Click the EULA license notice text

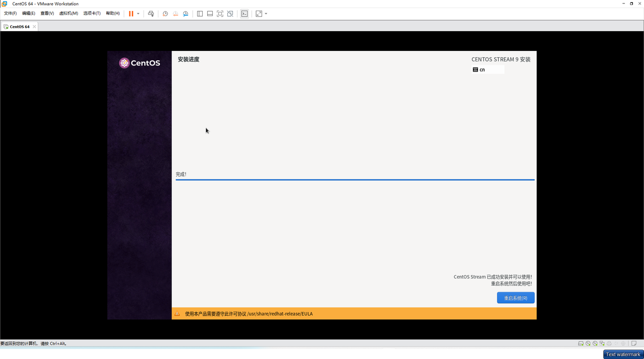[249, 314]
